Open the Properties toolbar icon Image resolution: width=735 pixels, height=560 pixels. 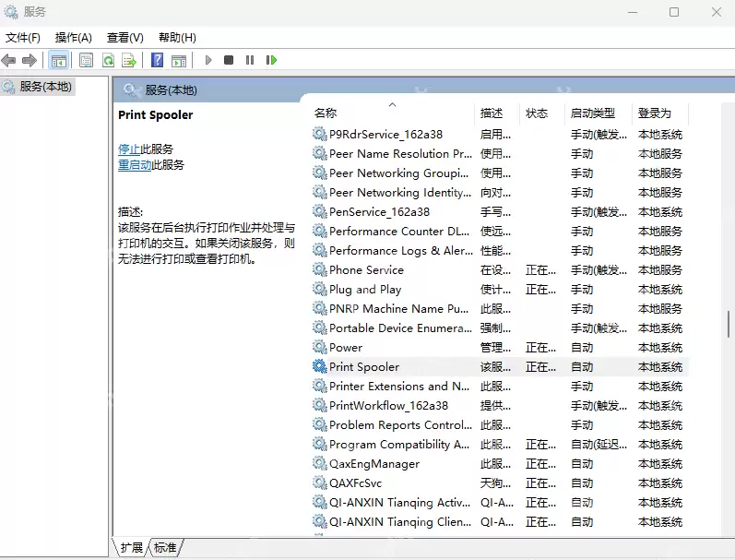(87, 60)
